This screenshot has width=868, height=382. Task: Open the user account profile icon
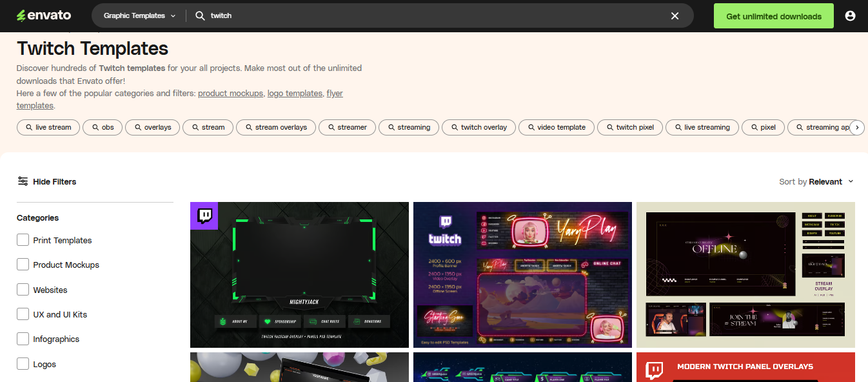(850, 15)
